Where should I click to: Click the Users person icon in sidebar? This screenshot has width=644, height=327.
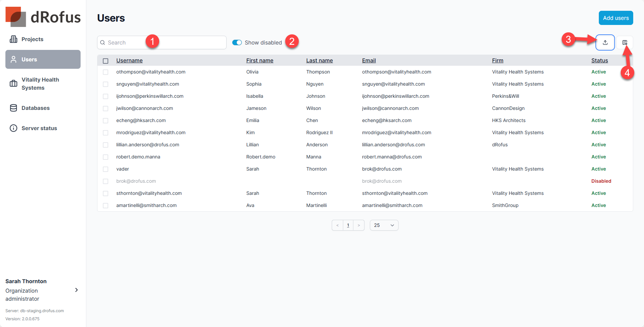[13, 59]
